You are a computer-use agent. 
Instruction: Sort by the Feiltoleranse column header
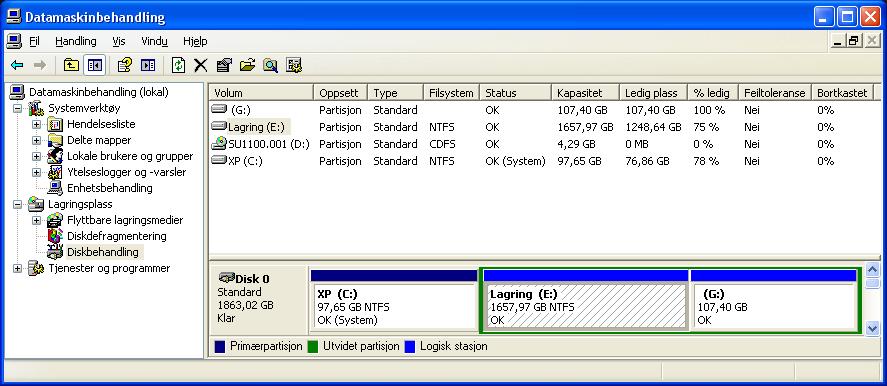(774, 93)
